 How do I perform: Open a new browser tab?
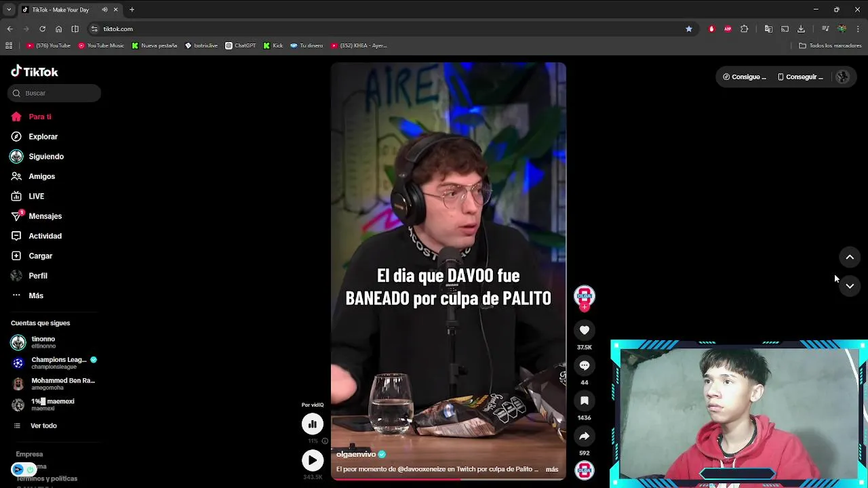click(x=132, y=9)
